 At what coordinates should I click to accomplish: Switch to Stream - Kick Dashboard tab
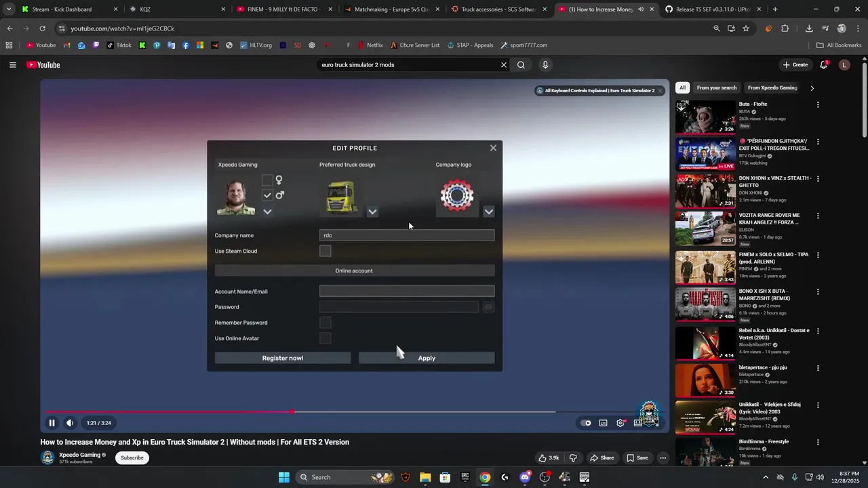[x=69, y=9]
